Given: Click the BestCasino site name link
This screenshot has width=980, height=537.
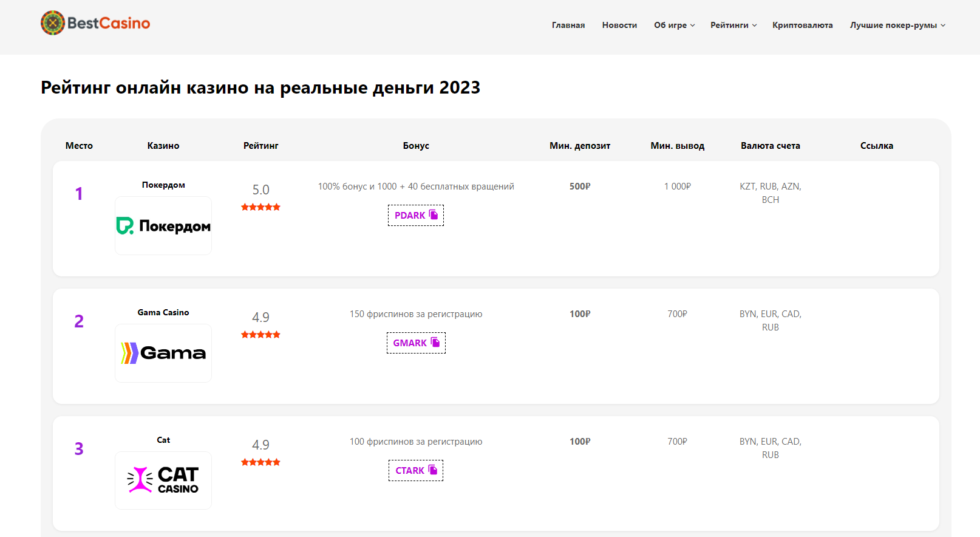Looking at the screenshot, I should [x=109, y=23].
